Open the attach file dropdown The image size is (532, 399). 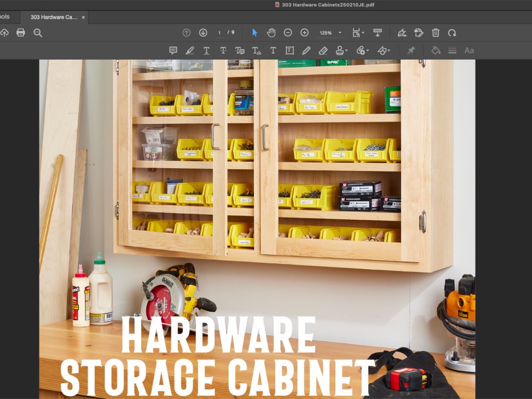pos(362,51)
